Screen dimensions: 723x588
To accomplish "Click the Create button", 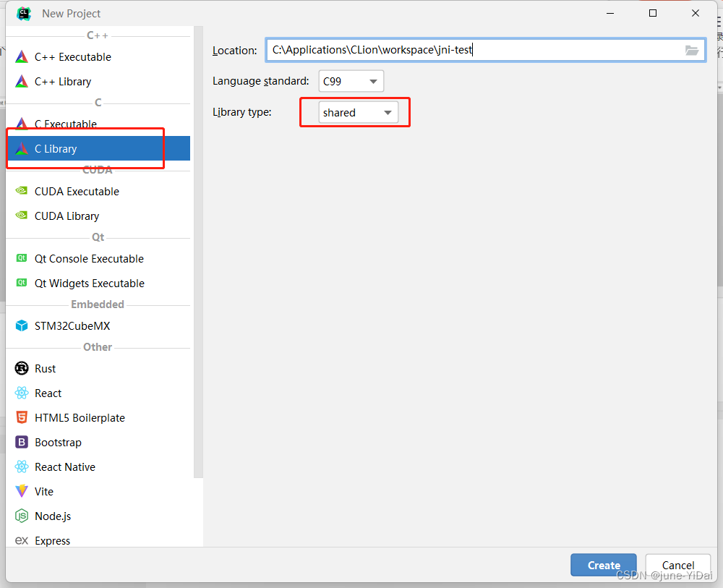I will (604, 565).
